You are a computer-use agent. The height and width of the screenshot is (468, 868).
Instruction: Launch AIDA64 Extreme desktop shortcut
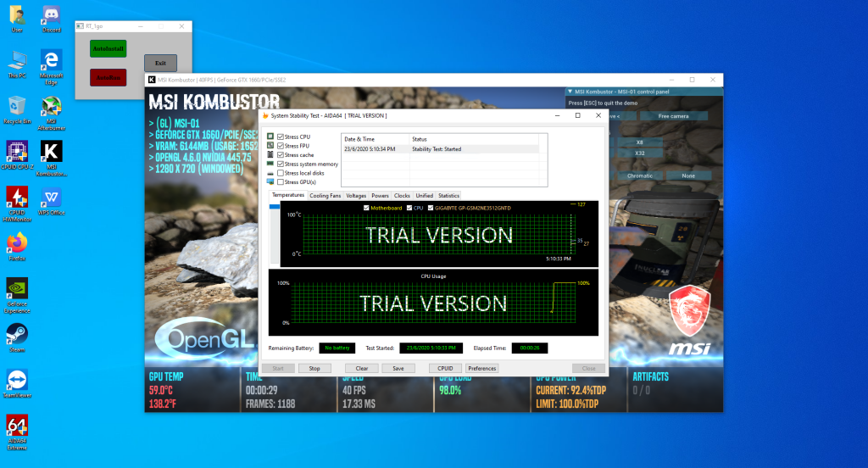pos(17,432)
